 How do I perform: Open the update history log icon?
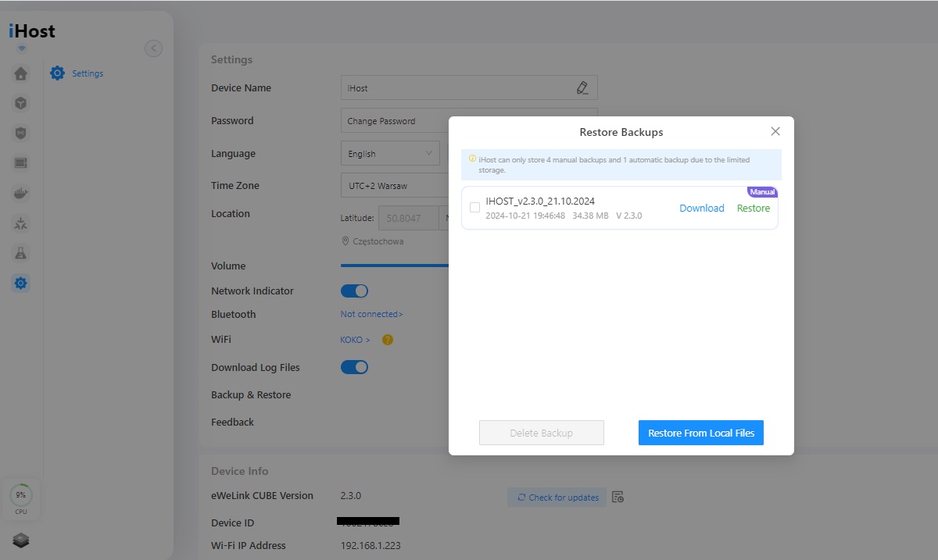(x=618, y=497)
